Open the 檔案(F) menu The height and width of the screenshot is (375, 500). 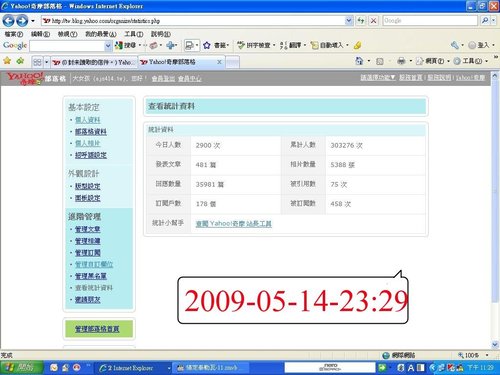[x=14, y=34]
